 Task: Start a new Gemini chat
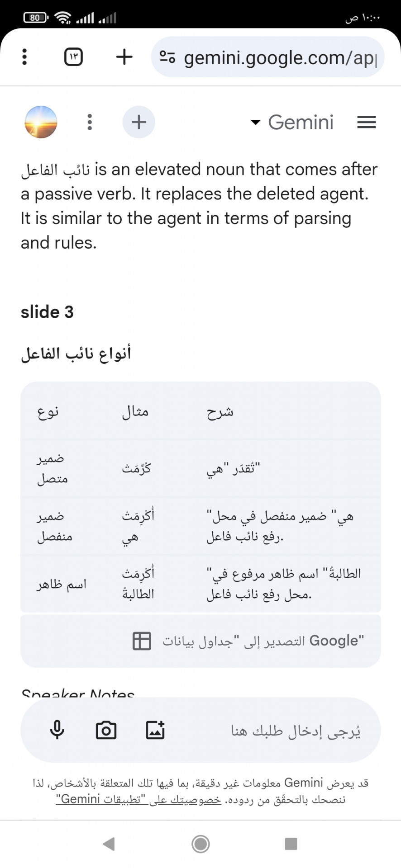(139, 122)
